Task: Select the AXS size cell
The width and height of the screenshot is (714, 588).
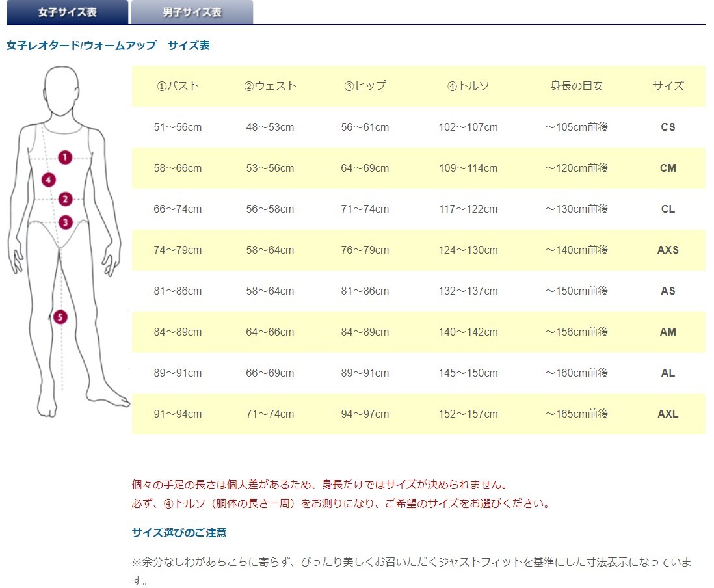Action: 668,250
